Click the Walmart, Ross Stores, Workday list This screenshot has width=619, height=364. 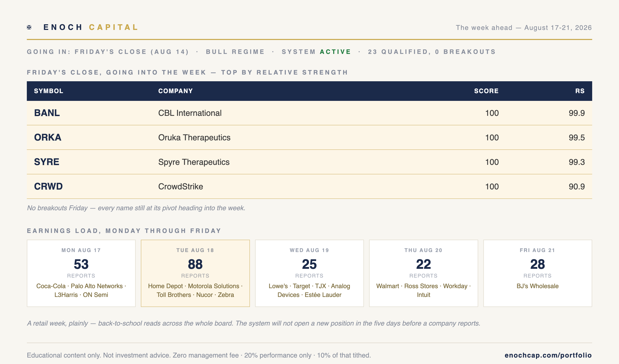click(423, 290)
